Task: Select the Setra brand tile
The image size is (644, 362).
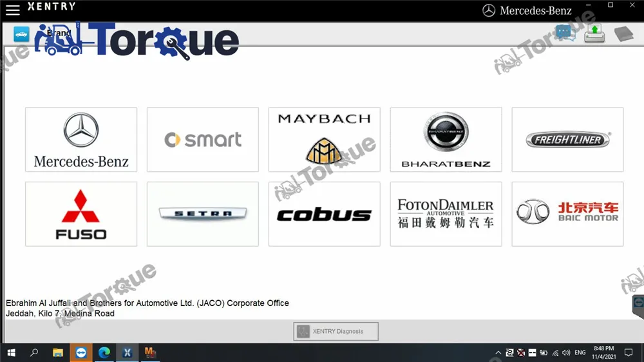Action: [x=202, y=214]
